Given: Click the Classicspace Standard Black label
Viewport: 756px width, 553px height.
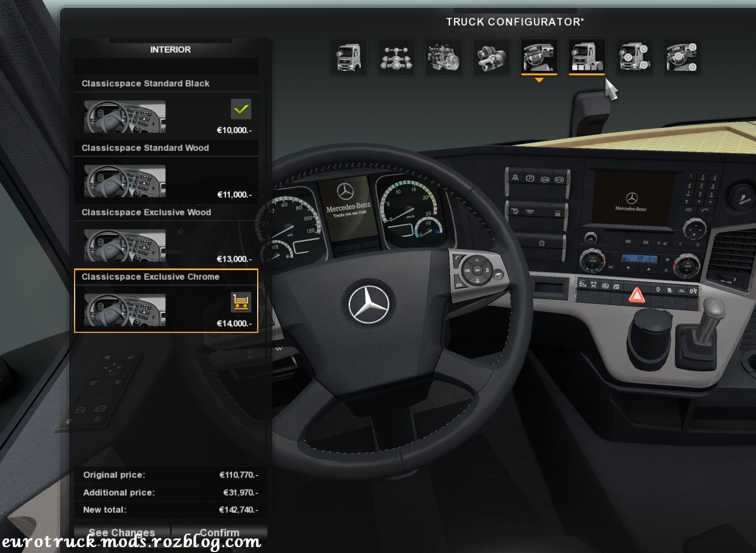Looking at the screenshot, I should [146, 83].
